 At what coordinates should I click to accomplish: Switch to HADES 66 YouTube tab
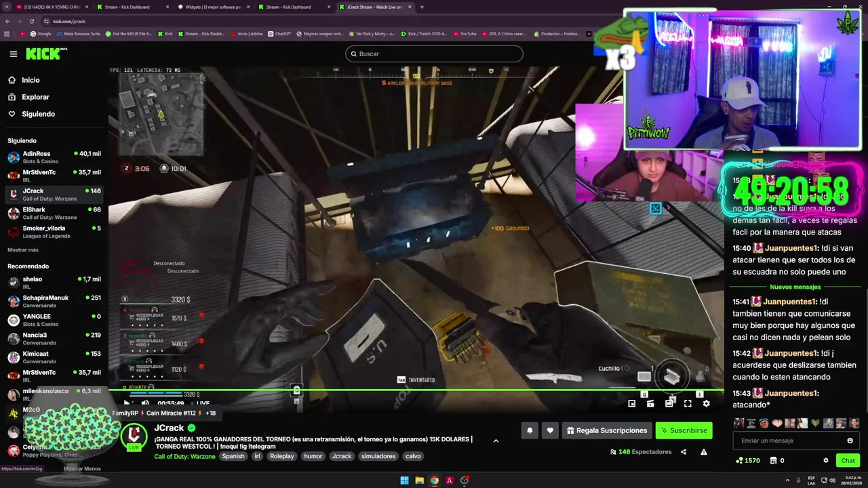pyautogui.click(x=52, y=7)
